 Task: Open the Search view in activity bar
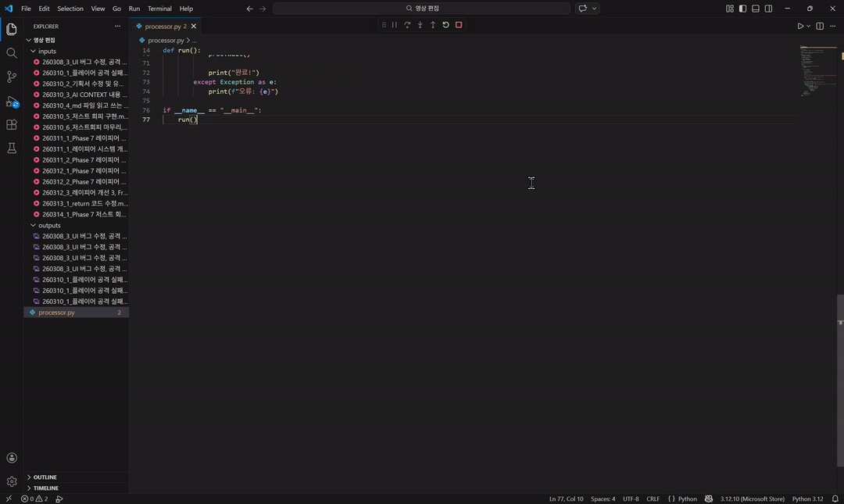click(x=11, y=53)
